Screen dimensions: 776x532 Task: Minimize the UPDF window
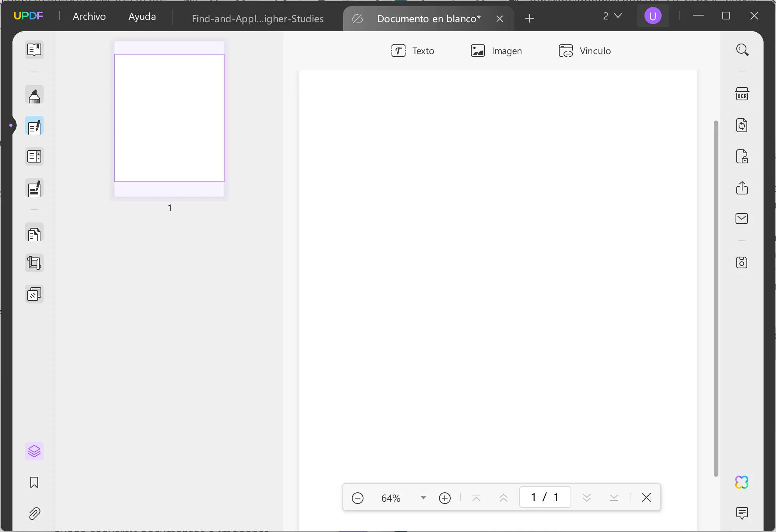(698, 16)
